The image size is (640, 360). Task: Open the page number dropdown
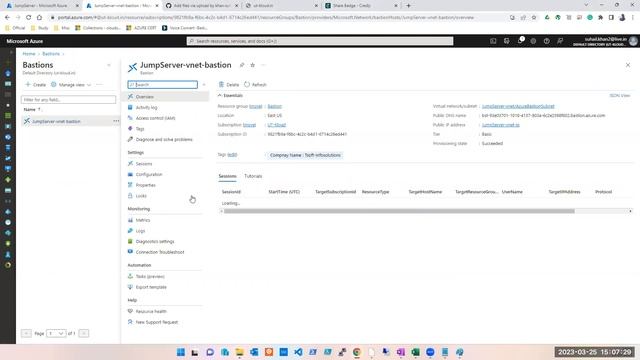[x=56, y=333]
